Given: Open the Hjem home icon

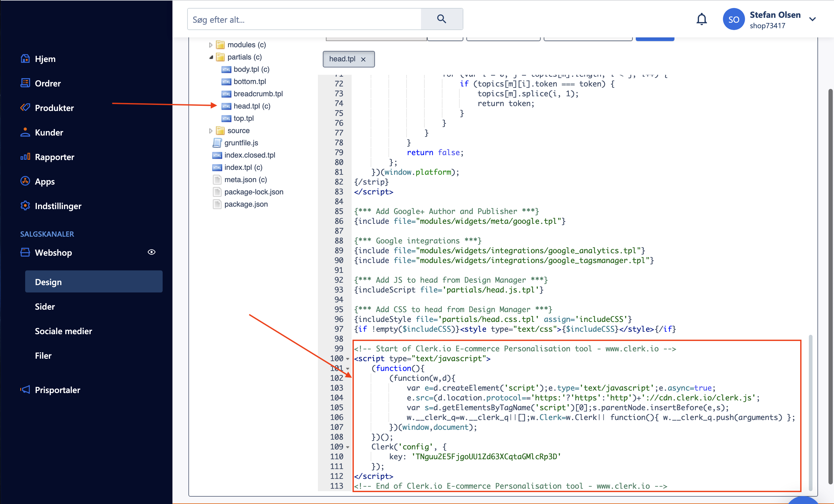Looking at the screenshot, I should pos(25,58).
